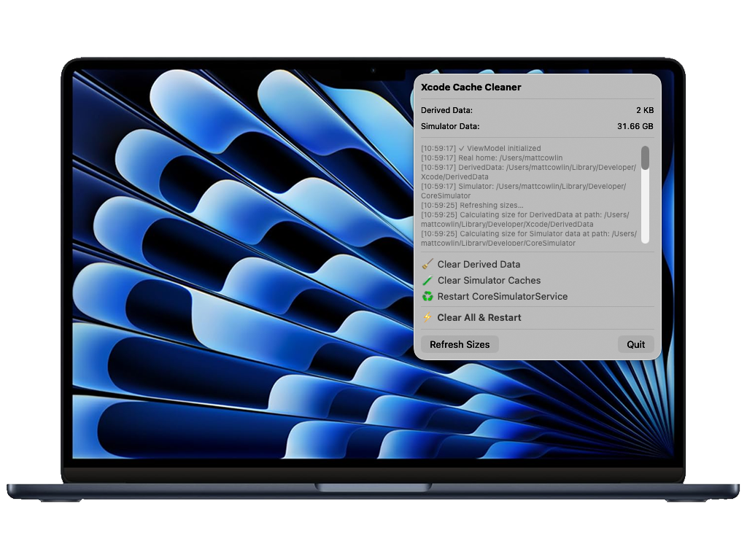Image resolution: width=747 pixels, height=560 pixels.
Task: Click the Derived Data label
Action: coord(446,110)
